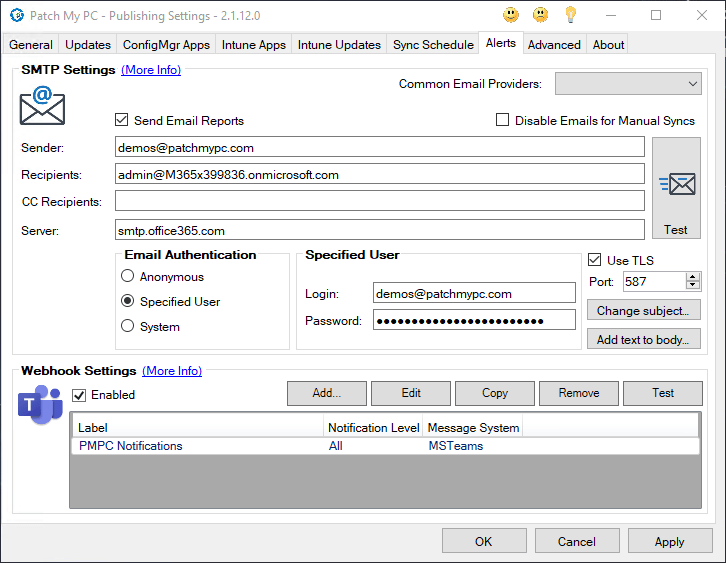
Task: Select the Alerts tab
Action: point(501,43)
